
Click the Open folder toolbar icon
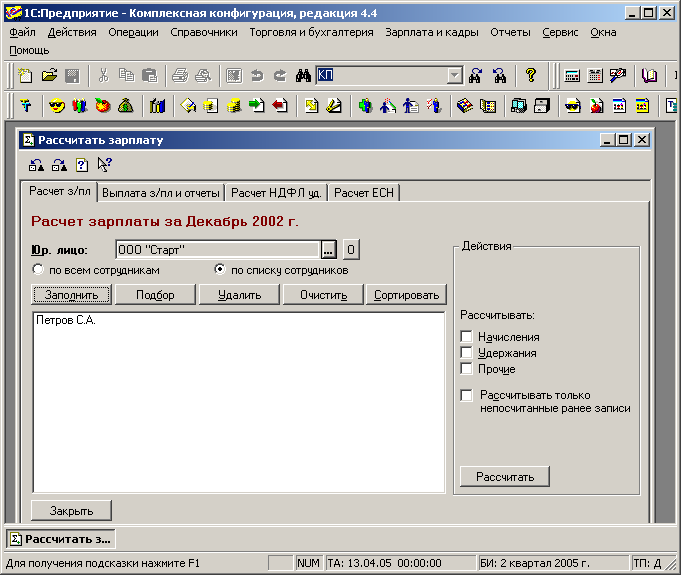tap(50, 76)
